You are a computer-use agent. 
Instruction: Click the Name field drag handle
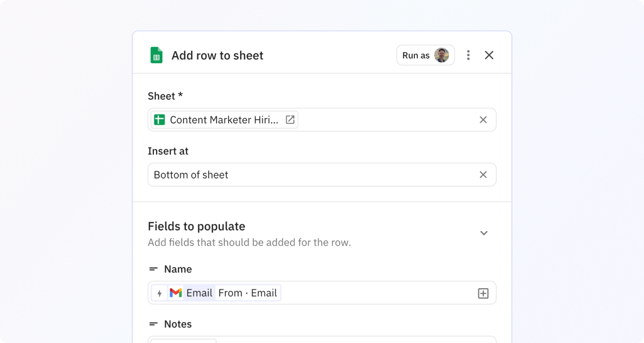click(153, 269)
